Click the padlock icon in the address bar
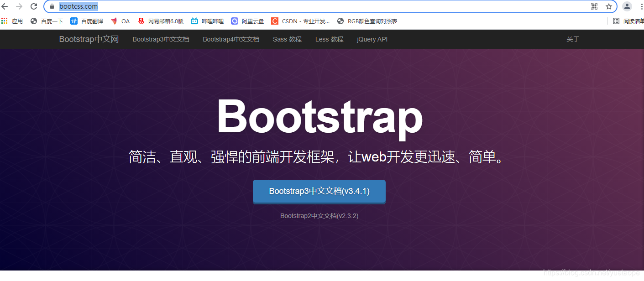The height and width of the screenshot is (281, 644). 52,6
